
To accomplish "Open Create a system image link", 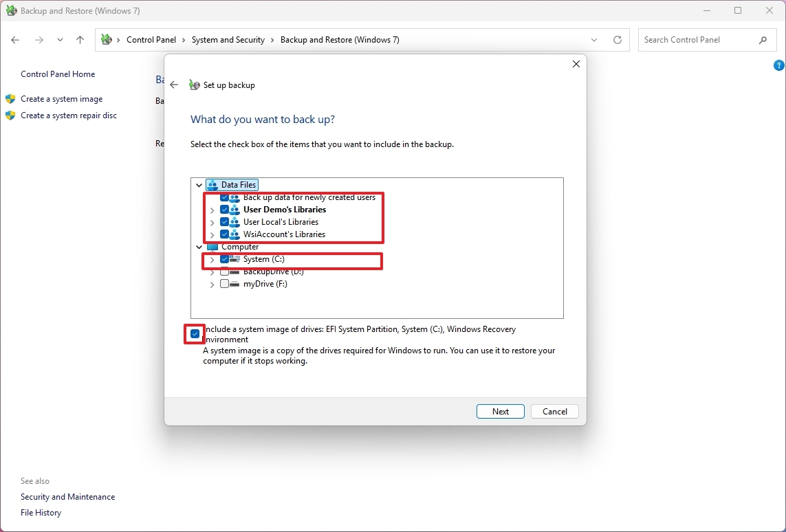I will [x=62, y=99].
